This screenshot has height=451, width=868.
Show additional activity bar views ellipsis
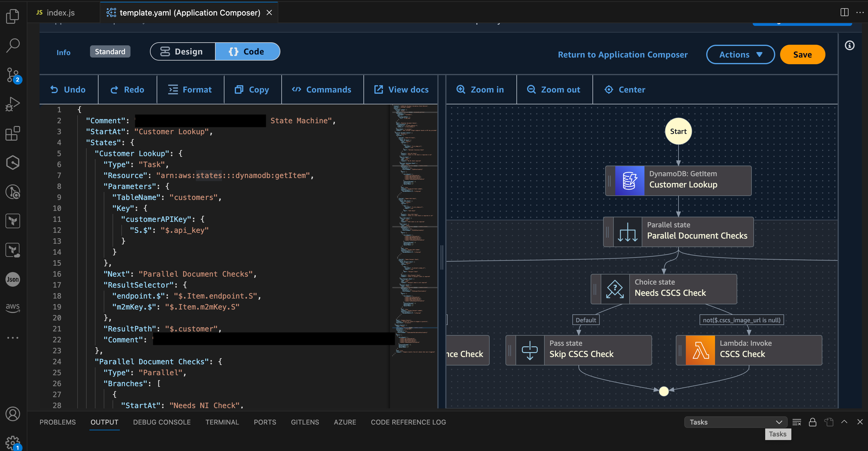point(13,337)
